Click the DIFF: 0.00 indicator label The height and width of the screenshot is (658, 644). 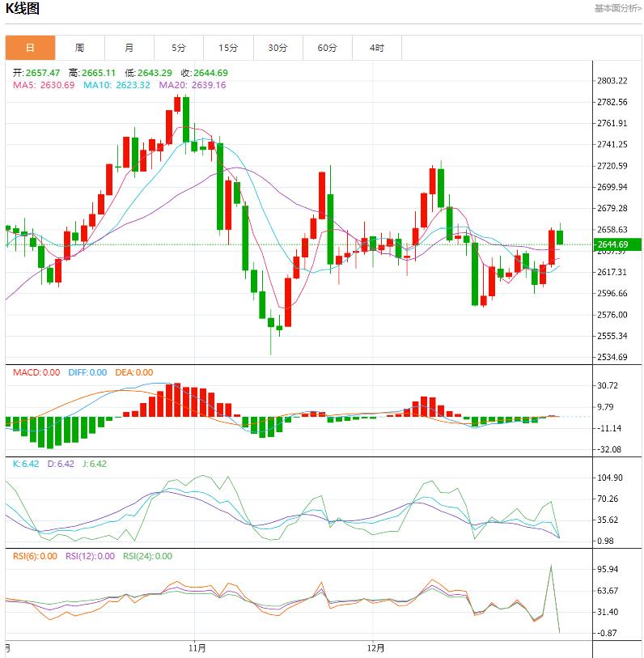click(86, 372)
